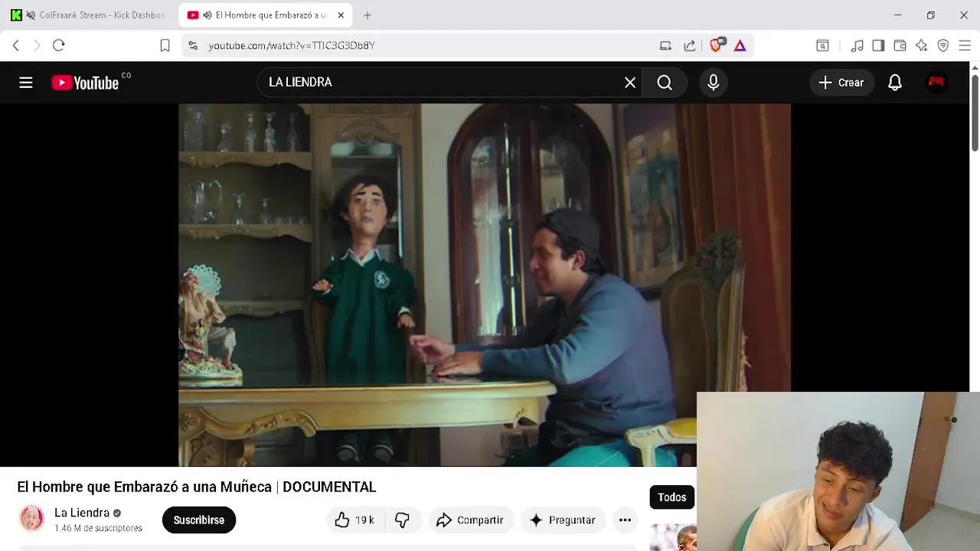
Task: Open La Liendra channel avatar
Action: (x=31, y=519)
